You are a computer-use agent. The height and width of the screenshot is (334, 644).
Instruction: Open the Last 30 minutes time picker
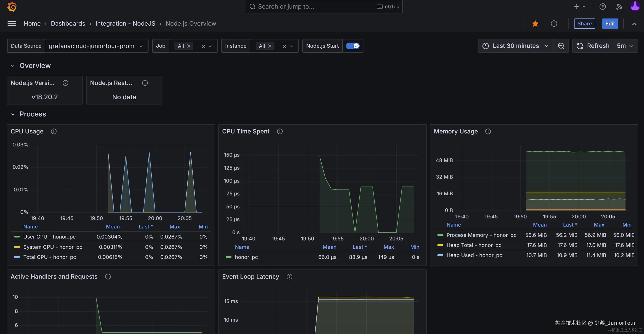pos(516,46)
